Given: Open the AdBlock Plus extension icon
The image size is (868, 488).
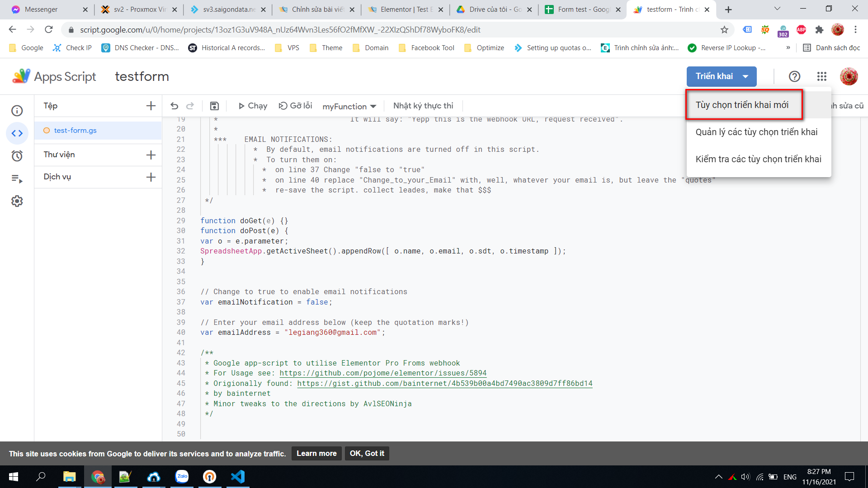Looking at the screenshot, I should click(x=801, y=30).
